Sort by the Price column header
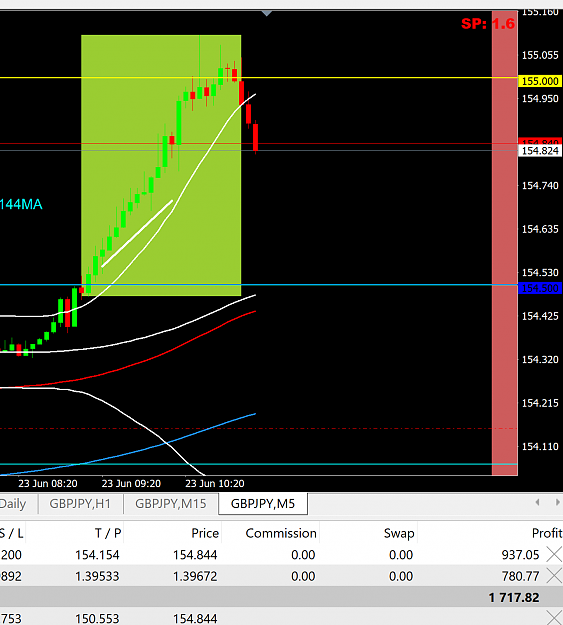Screen dimensions: 563x625 (x=205, y=533)
